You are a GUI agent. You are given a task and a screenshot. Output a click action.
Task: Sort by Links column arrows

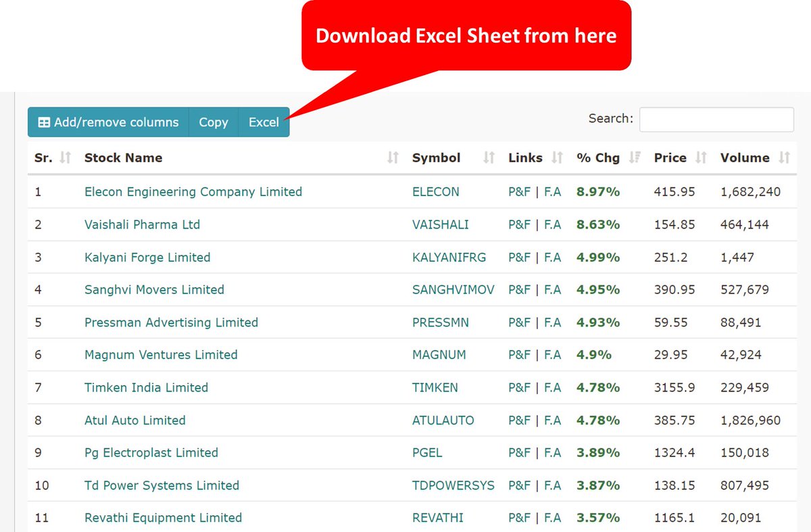point(557,158)
